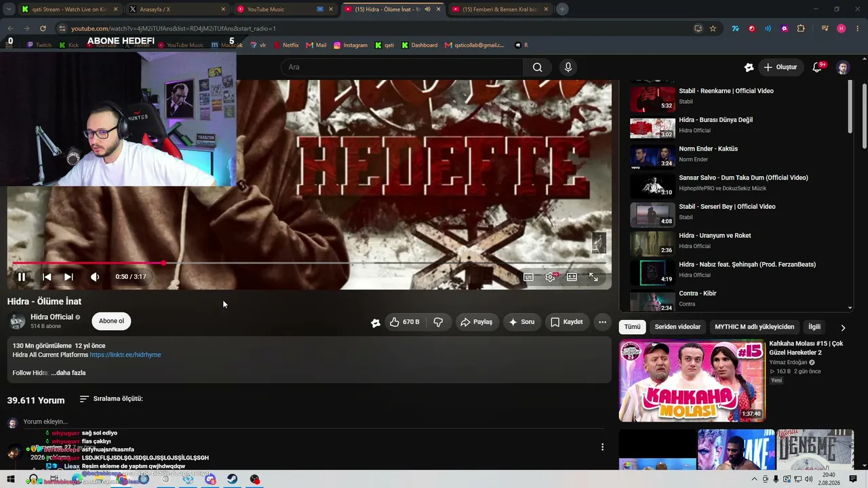Open the Soru ask button

[521, 322]
